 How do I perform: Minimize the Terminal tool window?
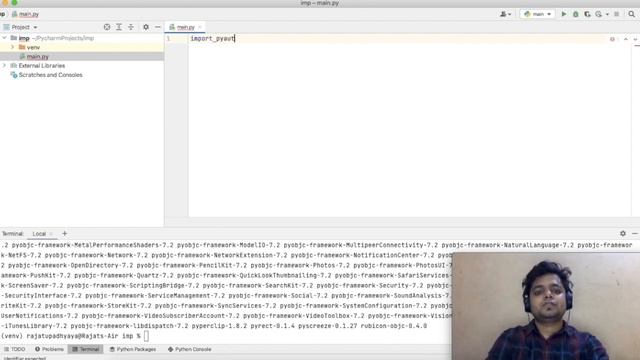point(635,233)
